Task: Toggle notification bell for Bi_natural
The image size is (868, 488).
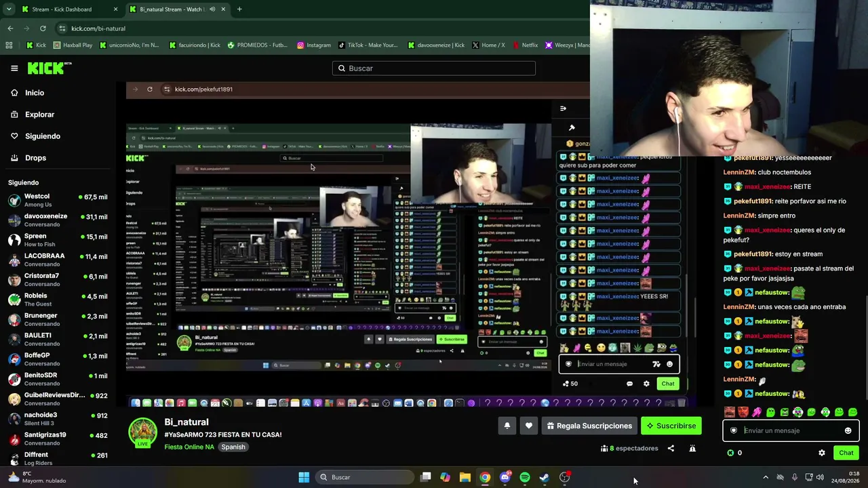Action: 507,426
